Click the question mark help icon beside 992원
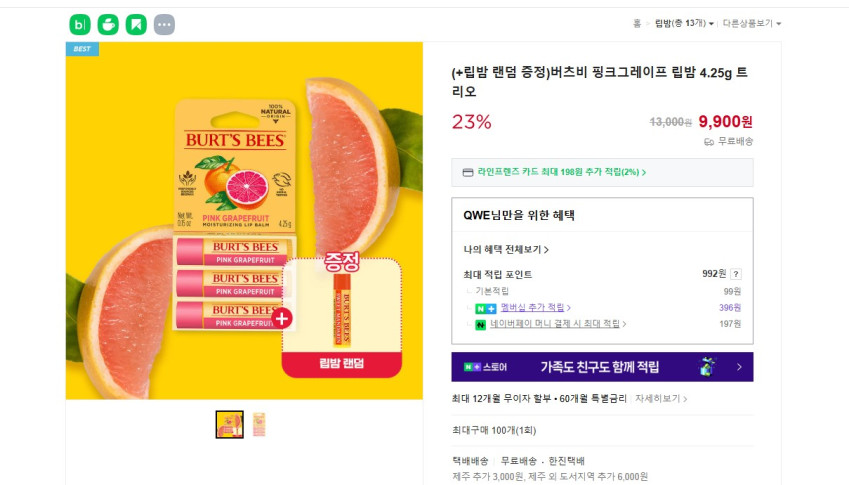Screen dimensions: 849x485 [x=736, y=274]
